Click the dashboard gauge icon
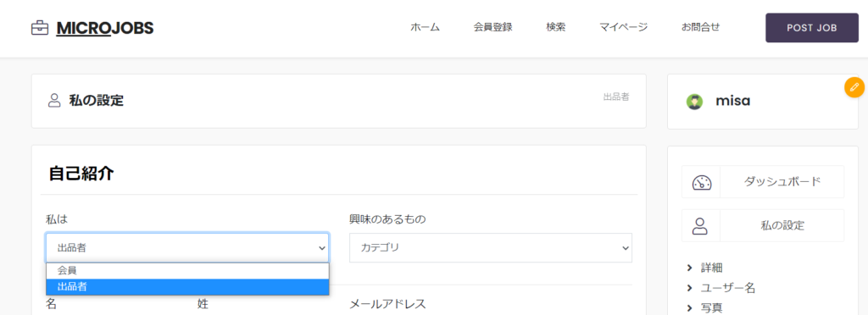868x315 pixels. point(701,182)
